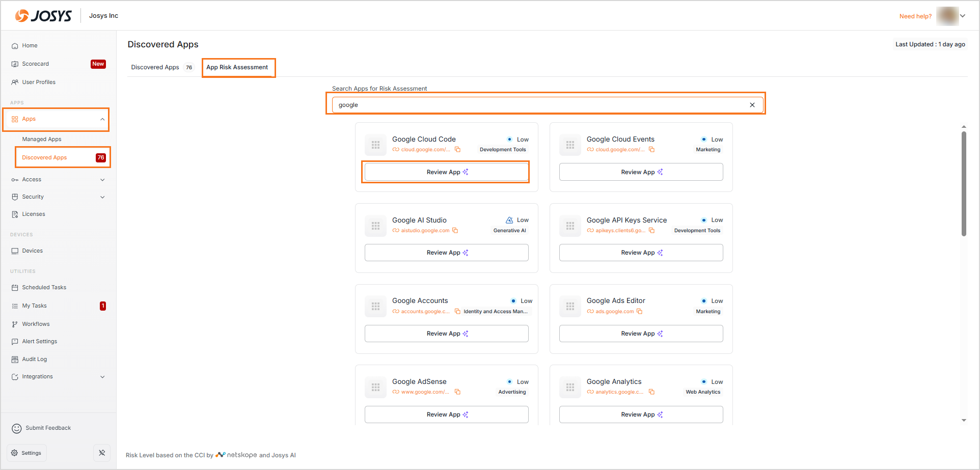This screenshot has width=980, height=470.
Task: Click Google Analytics app icon
Action: 570,388
